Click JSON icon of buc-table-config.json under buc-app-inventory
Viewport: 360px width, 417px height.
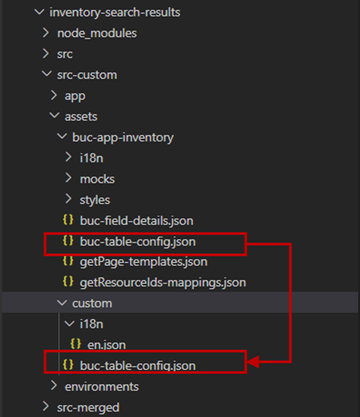[x=68, y=241]
